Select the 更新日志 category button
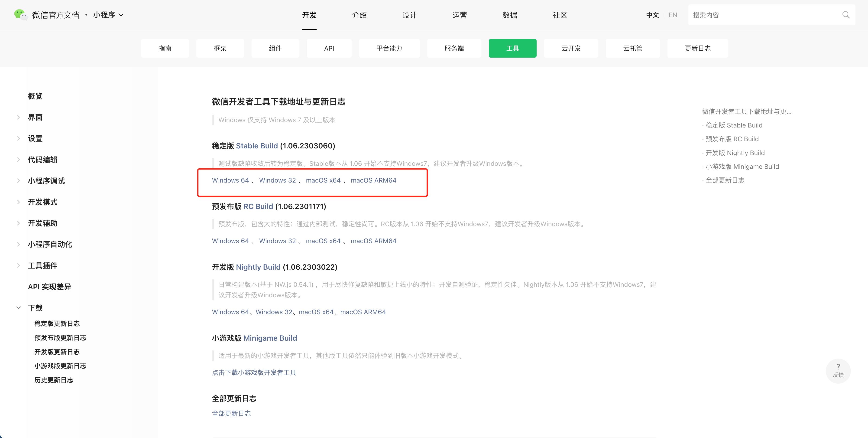This screenshot has height=438, width=868. [x=697, y=48]
